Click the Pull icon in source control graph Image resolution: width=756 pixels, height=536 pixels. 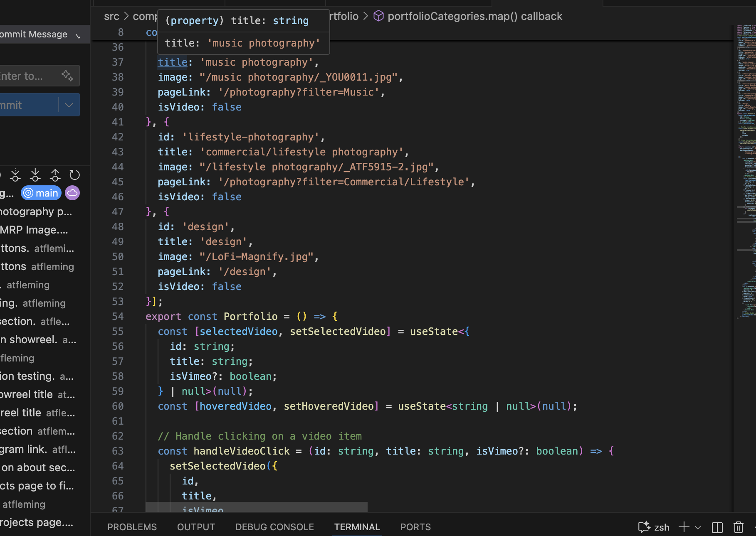click(35, 175)
